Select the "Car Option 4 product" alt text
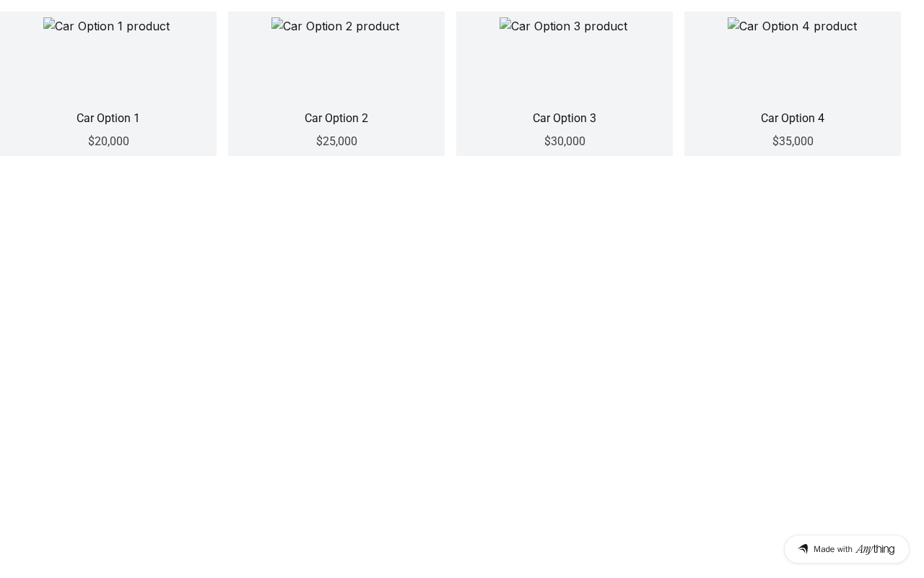 pyautogui.click(x=798, y=26)
